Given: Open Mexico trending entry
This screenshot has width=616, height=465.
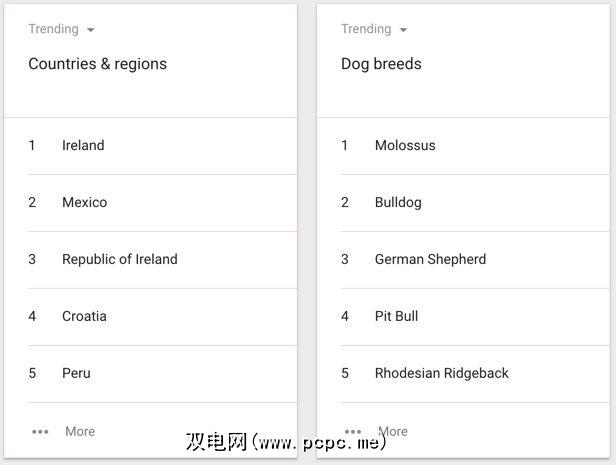Looking at the screenshot, I should coord(84,202).
